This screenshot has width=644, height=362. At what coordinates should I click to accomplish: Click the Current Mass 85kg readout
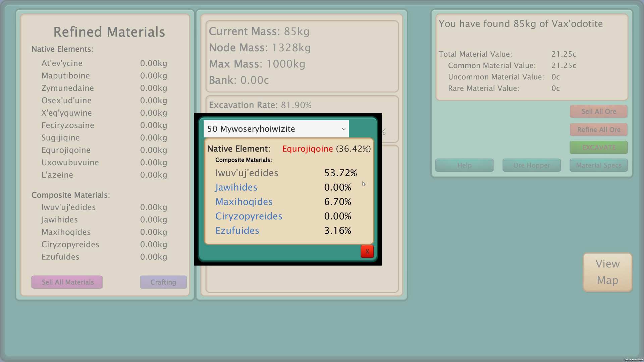click(x=259, y=32)
